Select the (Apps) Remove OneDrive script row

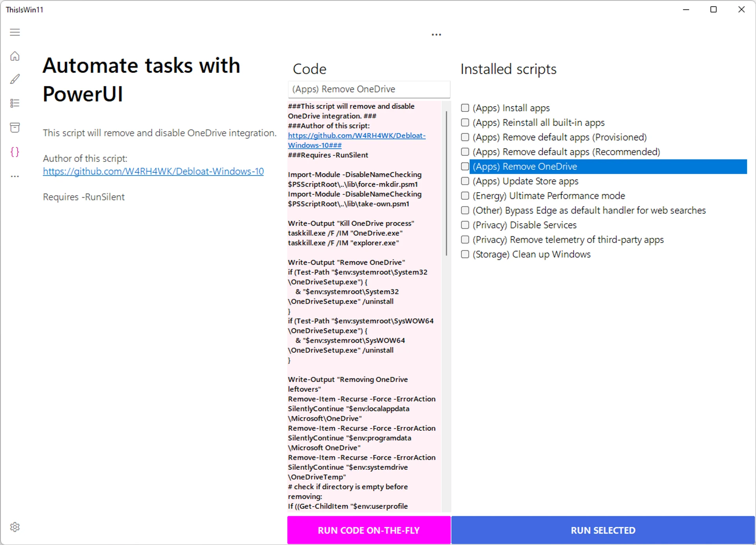point(608,167)
